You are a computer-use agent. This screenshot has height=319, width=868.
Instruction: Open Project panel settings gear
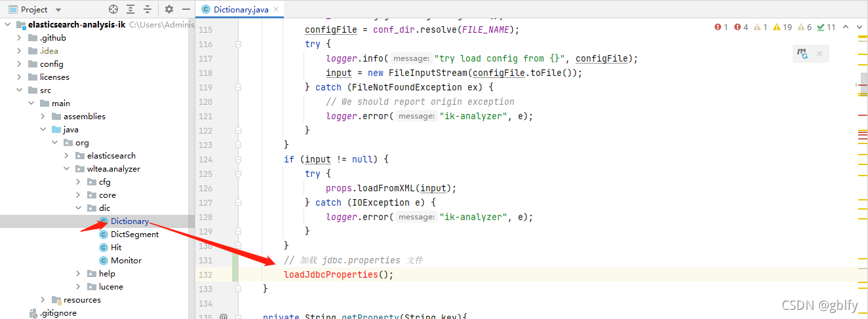(169, 9)
